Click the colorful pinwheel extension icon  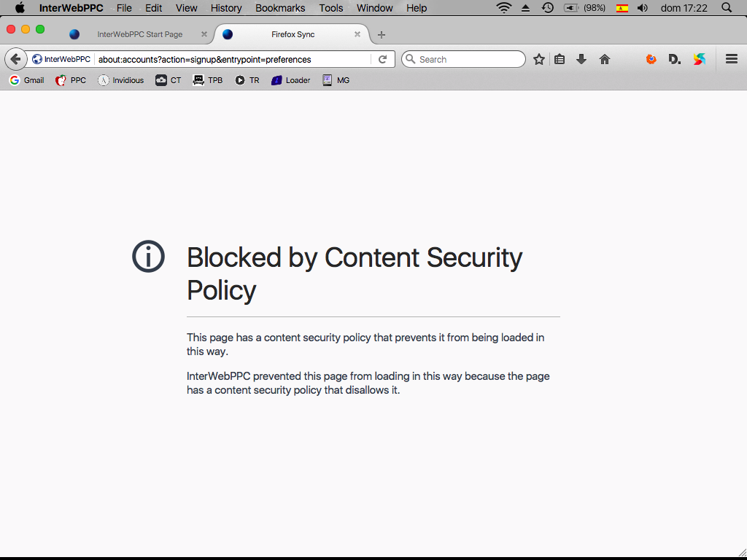[x=699, y=60]
